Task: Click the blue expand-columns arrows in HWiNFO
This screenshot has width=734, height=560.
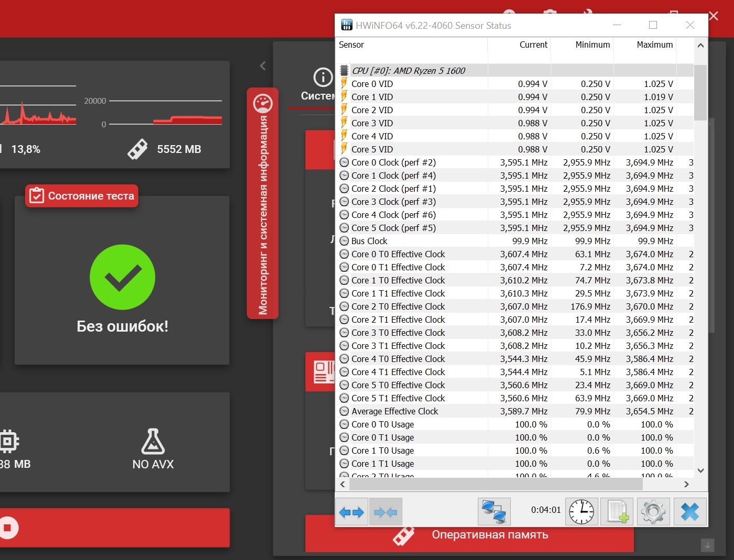Action: (x=352, y=512)
